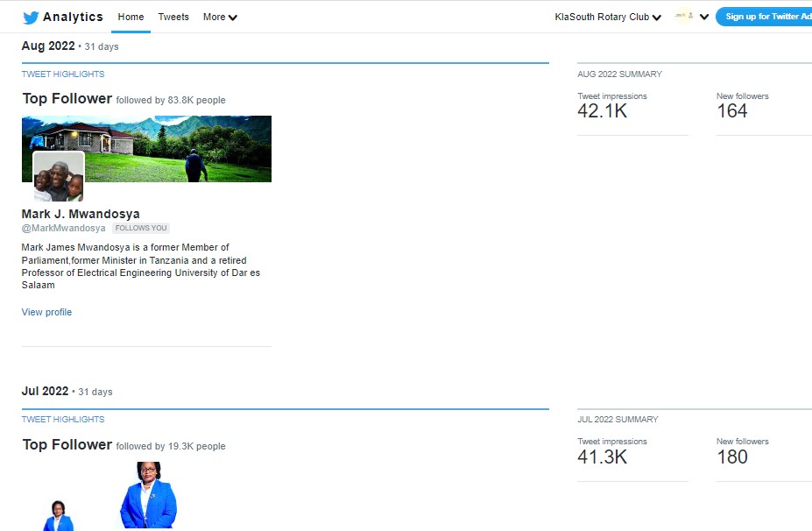Switch to the Tweets tab
The image size is (812, 531).
click(x=173, y=18)
